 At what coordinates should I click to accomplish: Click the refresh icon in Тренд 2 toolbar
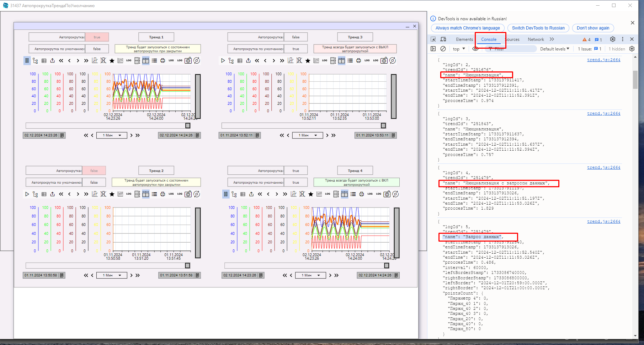pyautogui.click(x=197, y=194)
